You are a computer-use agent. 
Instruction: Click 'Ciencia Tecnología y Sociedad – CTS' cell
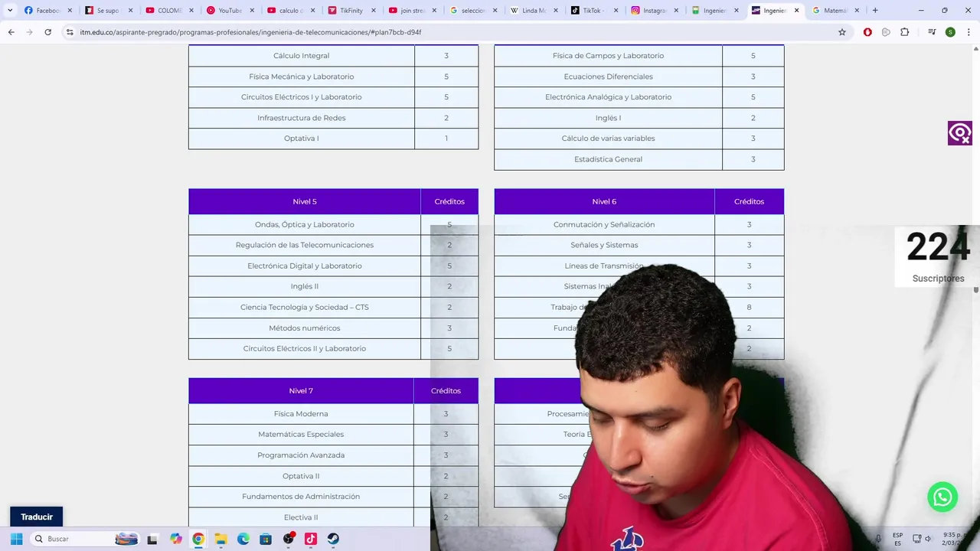pyautogui.click(x=305, y=307)
